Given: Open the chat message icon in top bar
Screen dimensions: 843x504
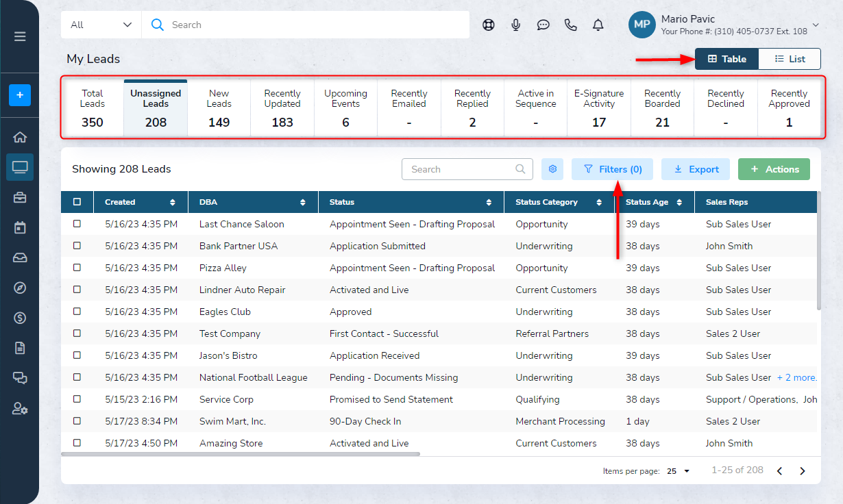Looking at the screenshot, I should [x=543, y=25].
